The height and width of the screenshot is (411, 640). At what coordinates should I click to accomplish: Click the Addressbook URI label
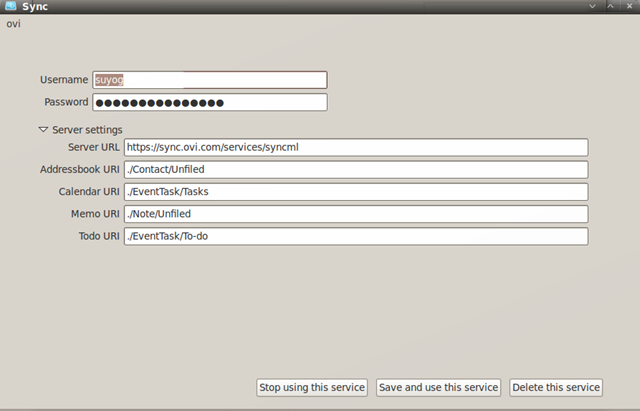click(80, 169)
